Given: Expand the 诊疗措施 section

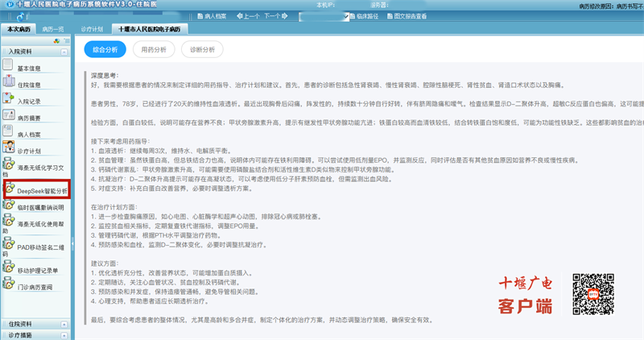Looking at the screenshot, I should click(x=64, y=335).
